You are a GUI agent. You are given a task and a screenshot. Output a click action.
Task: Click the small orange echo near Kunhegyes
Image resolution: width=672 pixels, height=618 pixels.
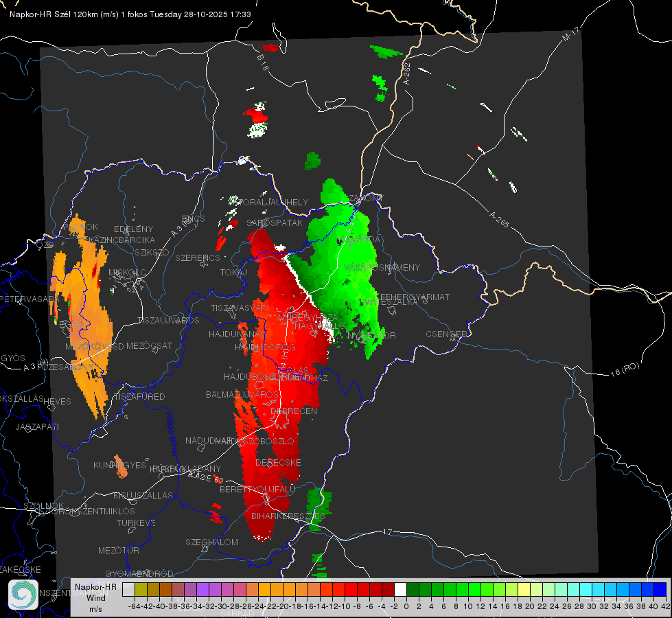tap(121, 467)
